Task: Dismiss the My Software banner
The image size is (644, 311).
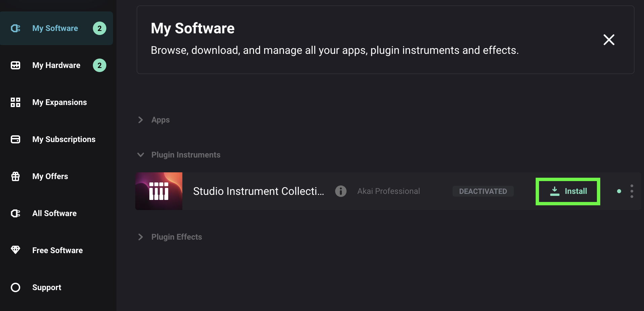Action: pyautogui.click(x=609, y=40)
